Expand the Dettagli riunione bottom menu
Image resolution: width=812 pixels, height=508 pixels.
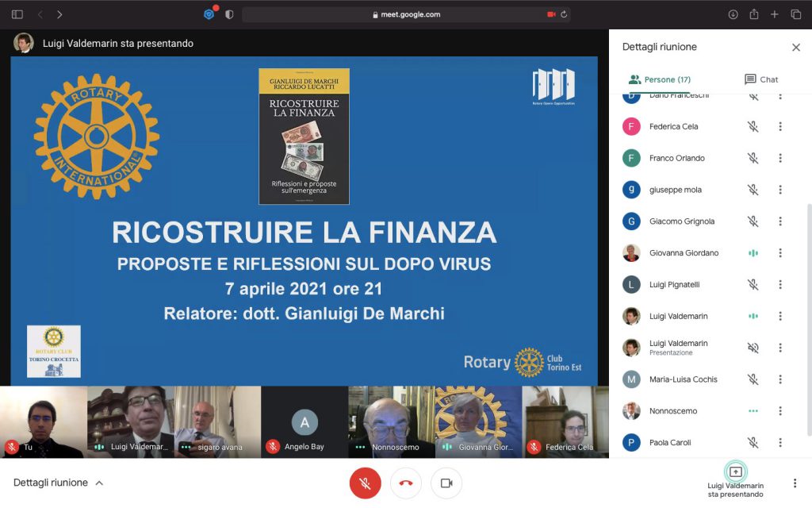click(x=58, y=483)
